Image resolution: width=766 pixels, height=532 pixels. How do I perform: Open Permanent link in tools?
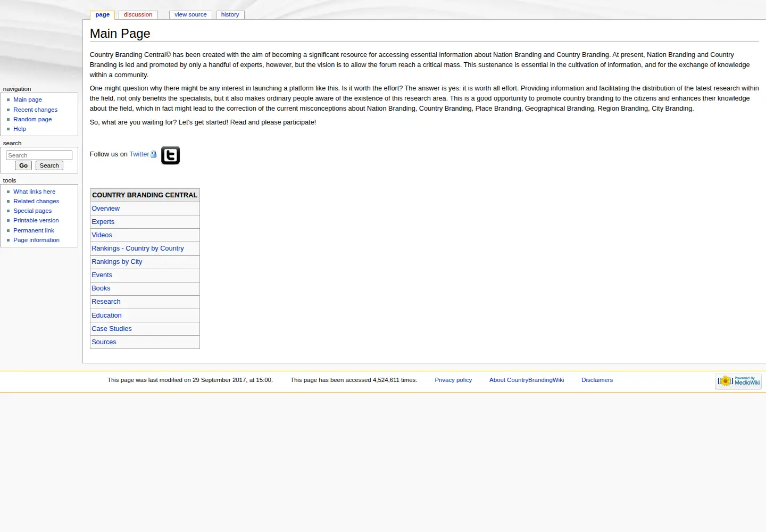pos(34,230)
